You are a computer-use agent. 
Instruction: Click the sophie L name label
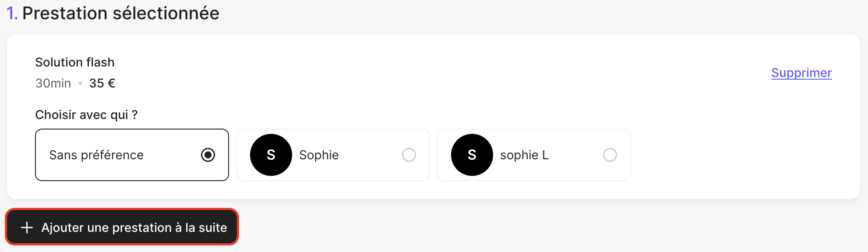[524, 155]
